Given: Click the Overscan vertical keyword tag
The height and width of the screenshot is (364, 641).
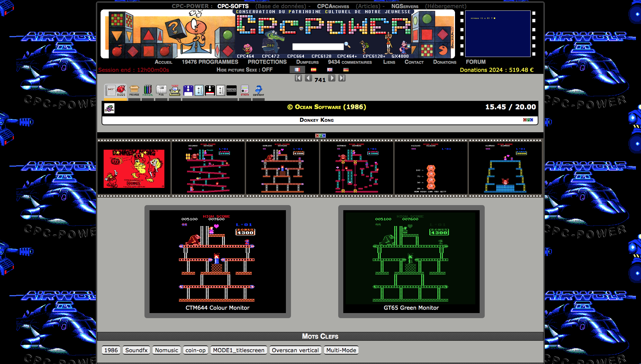Looking at the screenshot, I should point(295,350).
